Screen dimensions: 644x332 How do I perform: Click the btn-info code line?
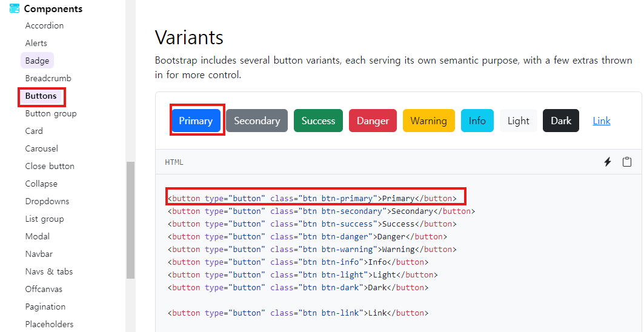298,262
